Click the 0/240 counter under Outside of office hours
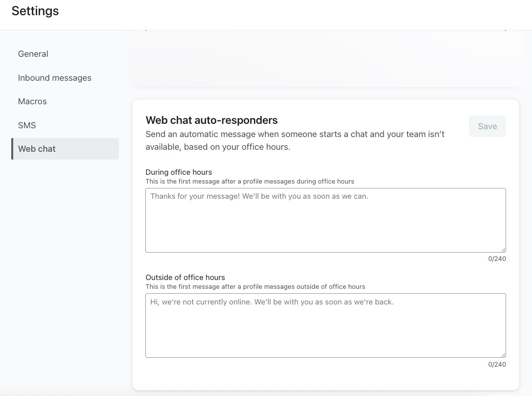532x396 pixels. click(497, 365)
